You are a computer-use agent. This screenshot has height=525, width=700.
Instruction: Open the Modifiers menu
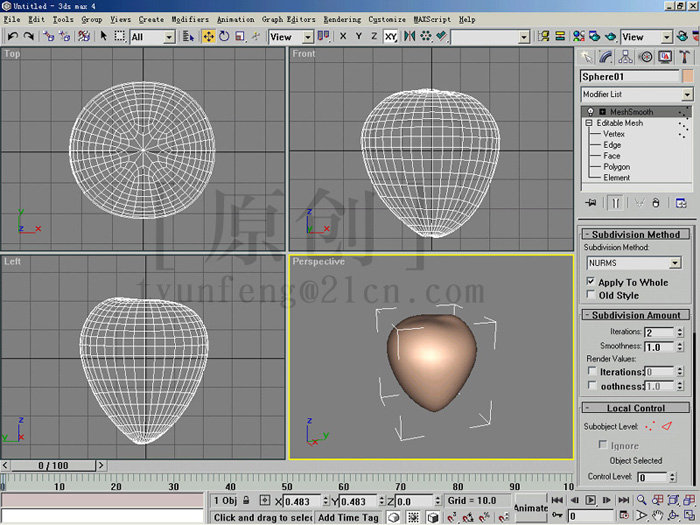(x=190, y=19)
